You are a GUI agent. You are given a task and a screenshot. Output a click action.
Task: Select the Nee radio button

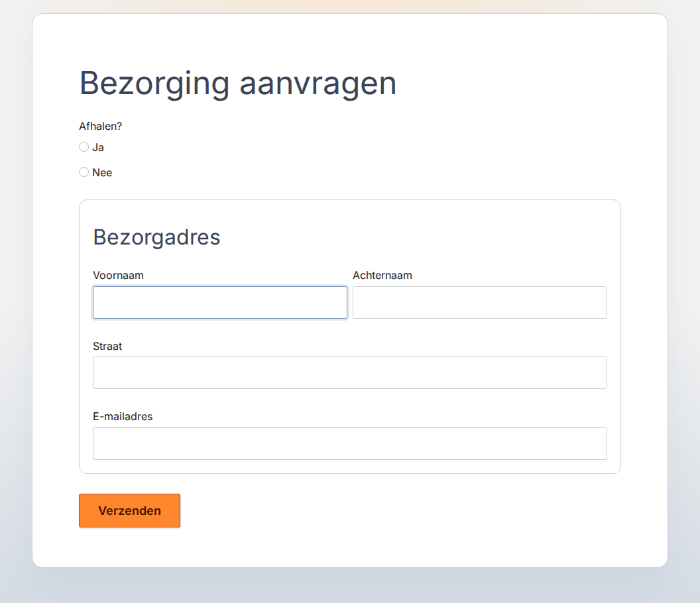point(84,172)
